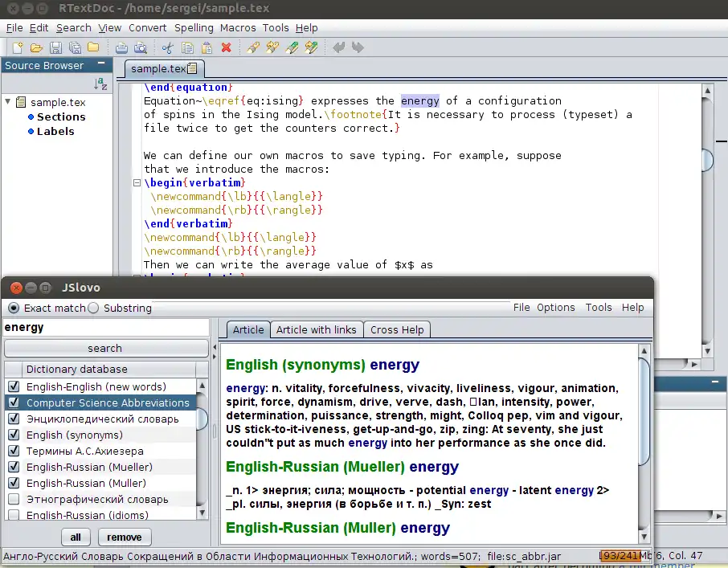Switch to the Article with links tab
Viewport: 728px width, 568px height.
316,329
